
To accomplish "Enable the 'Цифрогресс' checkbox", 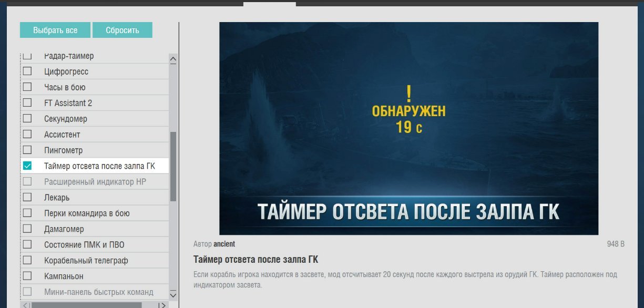I will [27, 71].
